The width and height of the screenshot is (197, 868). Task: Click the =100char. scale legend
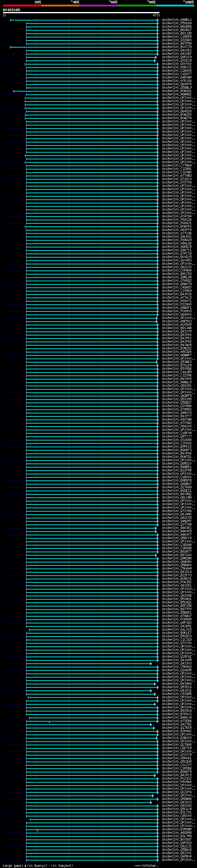(x=147, y=865)
